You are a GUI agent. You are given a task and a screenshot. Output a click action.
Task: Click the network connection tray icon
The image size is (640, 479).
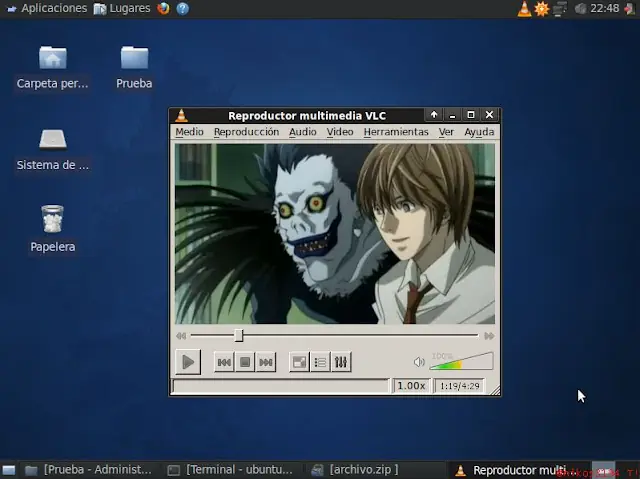pyautogui.click(x=560, y=9)
